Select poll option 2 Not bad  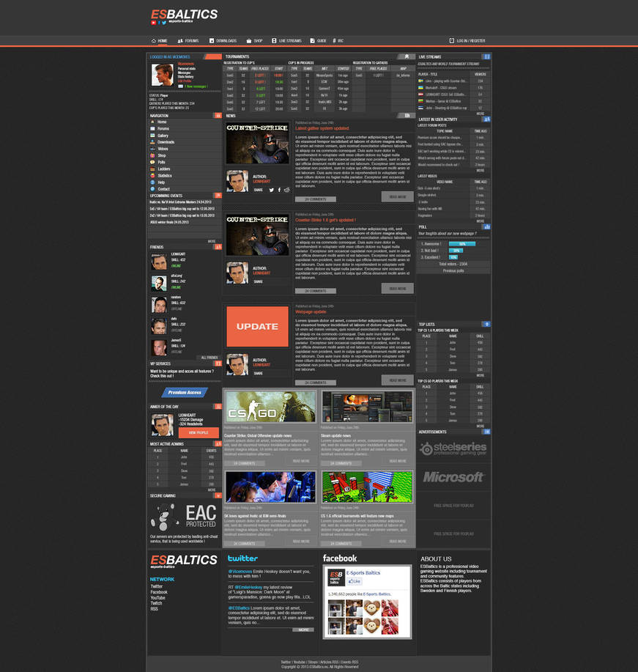click(x=429, y=251)
